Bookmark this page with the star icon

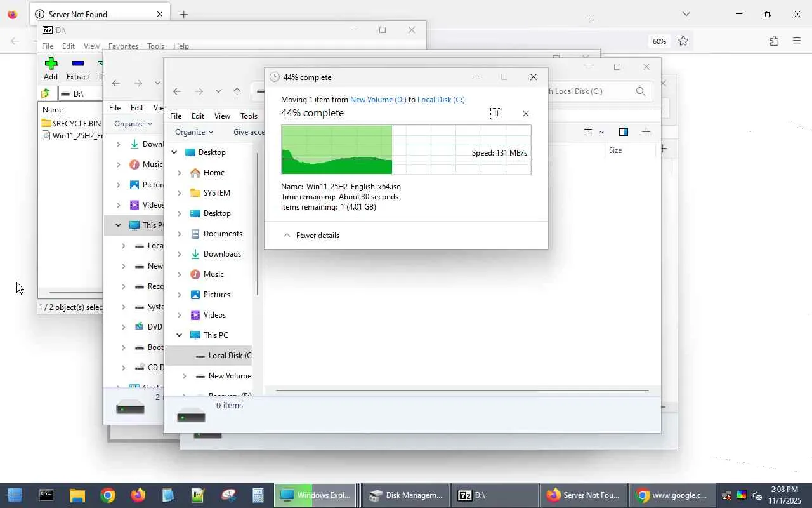click(683, 41)
